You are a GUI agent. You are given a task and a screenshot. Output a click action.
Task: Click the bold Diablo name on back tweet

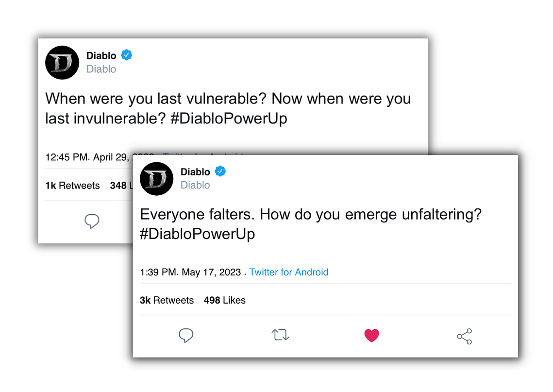(x=101, y=56)
